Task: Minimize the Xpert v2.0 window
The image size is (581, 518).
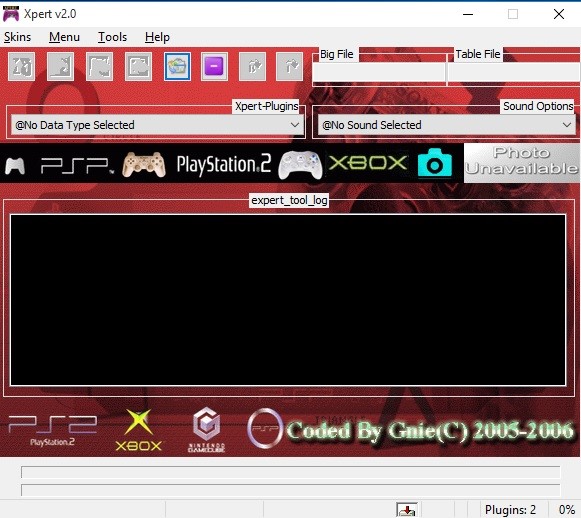Action: [468, 14]
